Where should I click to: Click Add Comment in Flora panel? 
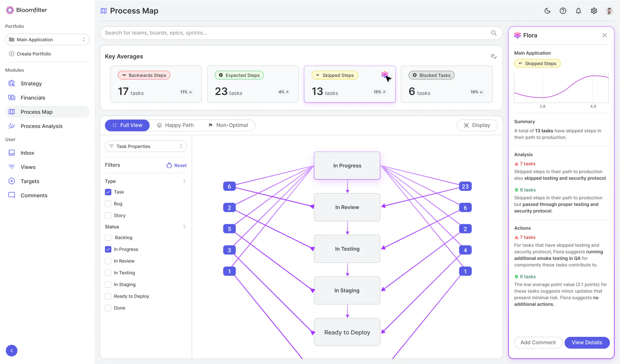pos(538,342)
